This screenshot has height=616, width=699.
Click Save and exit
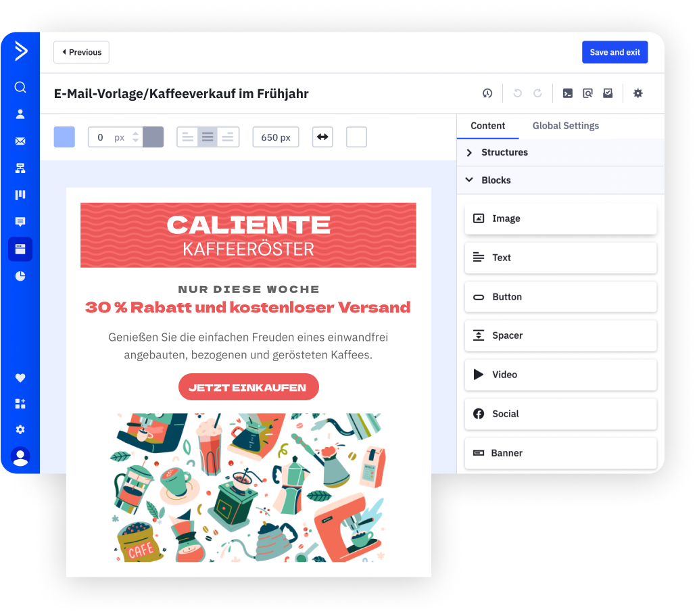tap(614, 52)
